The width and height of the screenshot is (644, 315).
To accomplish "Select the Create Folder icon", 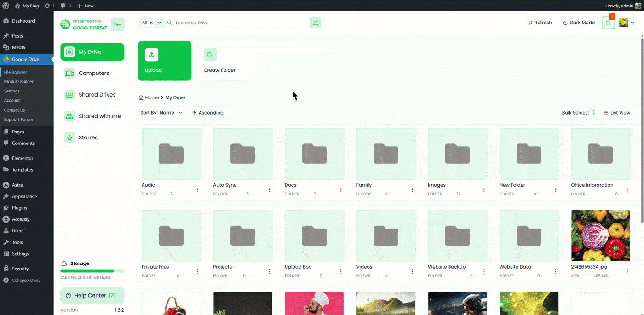I will tap(210, 54).
